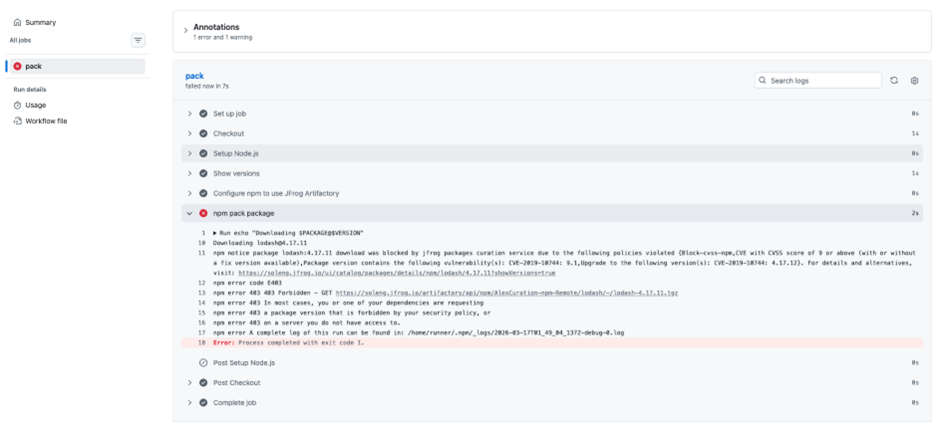Expand the Configure npm to use JFrog Artifactory step

(190, 193)
